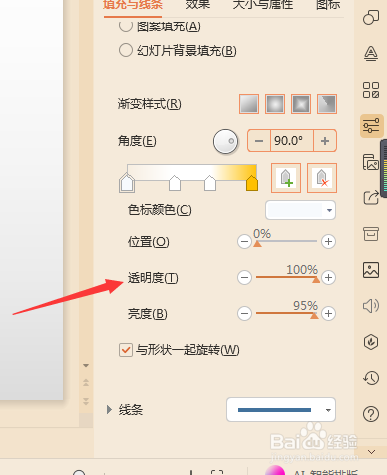Click the brightness (亮度) slider track
The height and width of the screenshot is (475, 387).
pyautogui.click(x=286, y=313)
